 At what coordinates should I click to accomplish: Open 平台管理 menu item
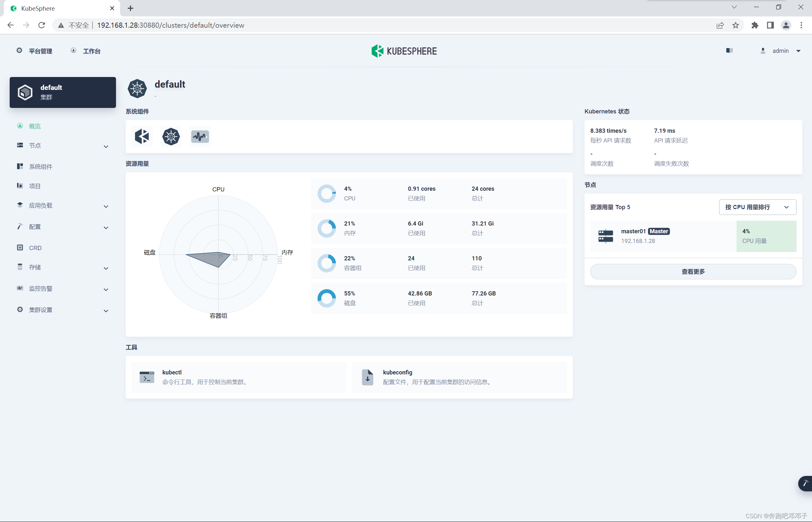[x=35, y=51]
